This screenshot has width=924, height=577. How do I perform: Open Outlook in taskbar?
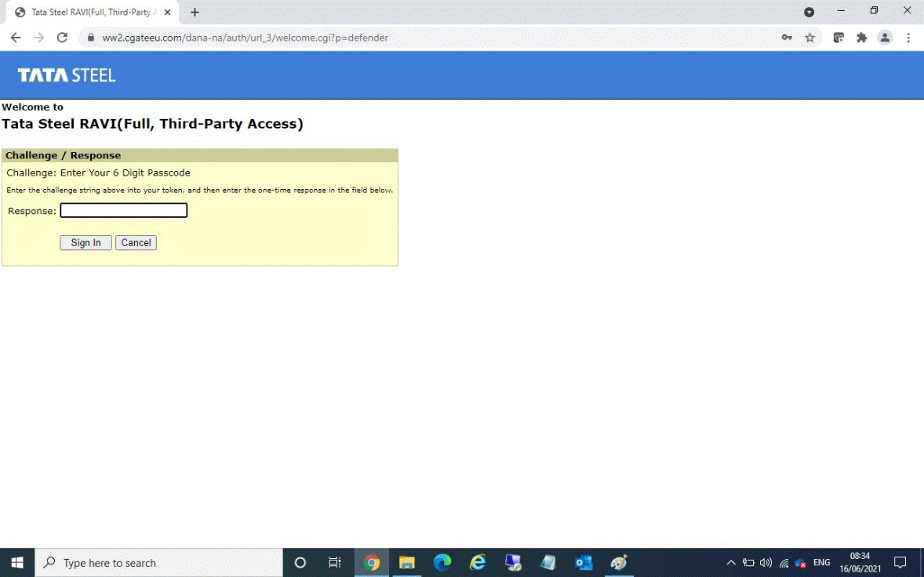584,563
